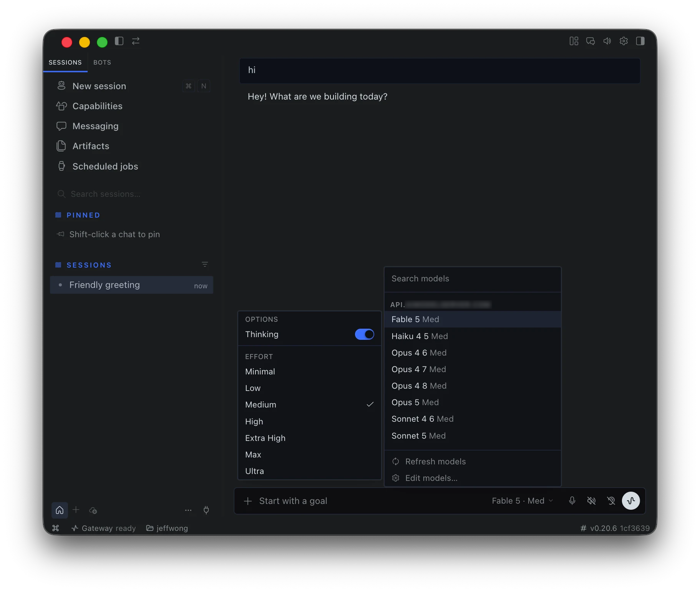Toggle the right sidebar panel icon

click(x=640, y=41)
